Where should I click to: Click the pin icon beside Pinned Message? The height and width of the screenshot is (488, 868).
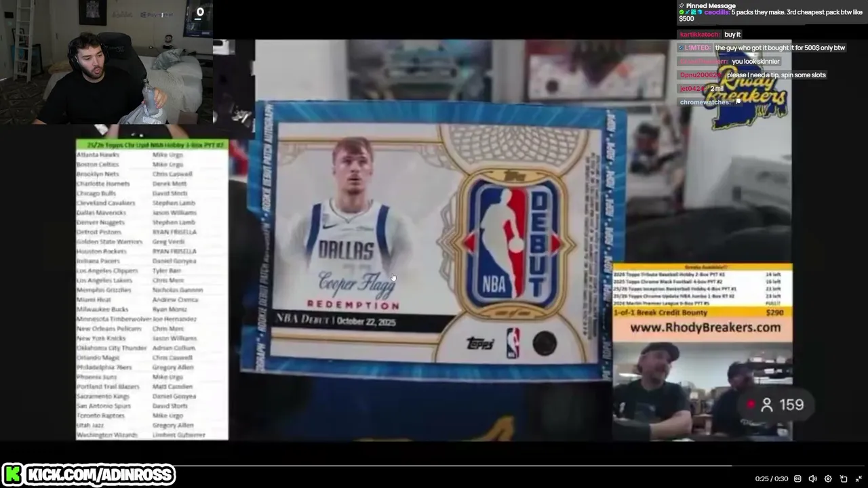pyautogui.click(x=682, y=5)
